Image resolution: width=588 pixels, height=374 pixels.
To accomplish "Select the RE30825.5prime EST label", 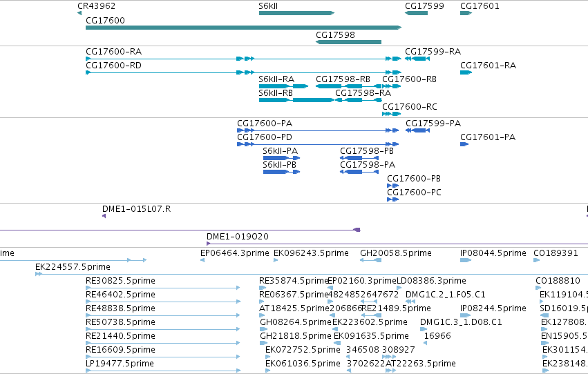I will click(x=120, y=281).
